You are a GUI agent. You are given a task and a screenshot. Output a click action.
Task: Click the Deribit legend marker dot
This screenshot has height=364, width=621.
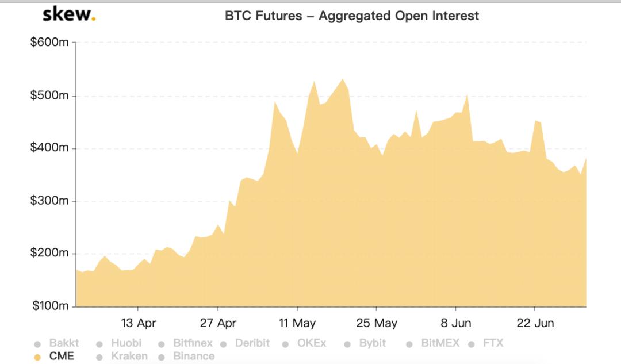click(x=223, y=344)
